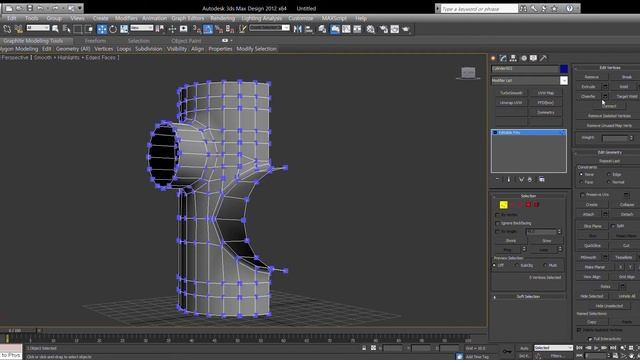Open Render Setup icon
The image size is (640, 360).
point(384,29)
